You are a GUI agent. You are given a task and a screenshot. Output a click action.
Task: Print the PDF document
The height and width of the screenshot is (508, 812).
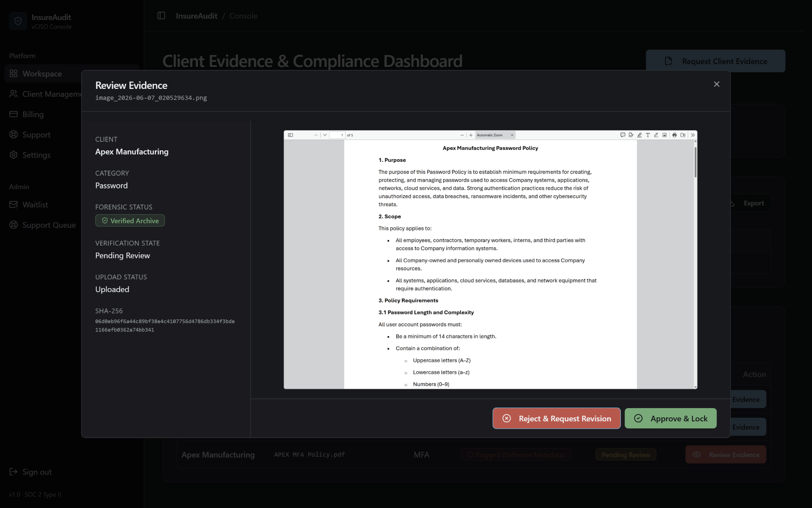coord(675,135)
